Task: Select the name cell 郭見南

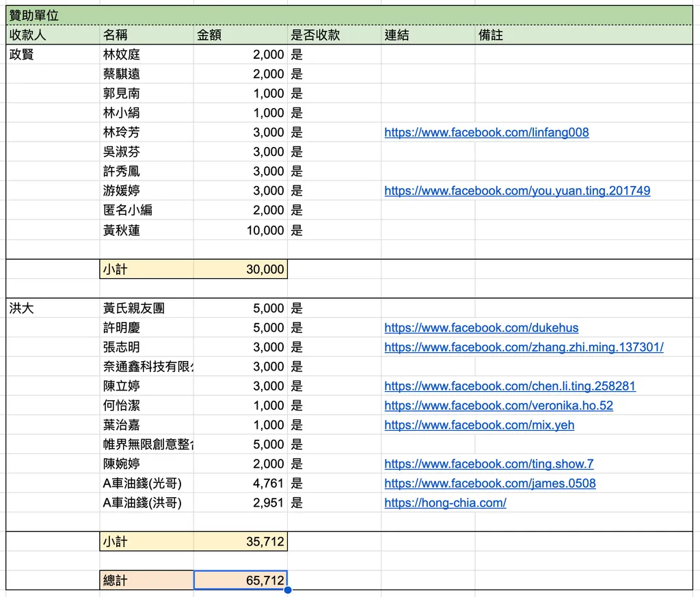Action: click(146, 93)
